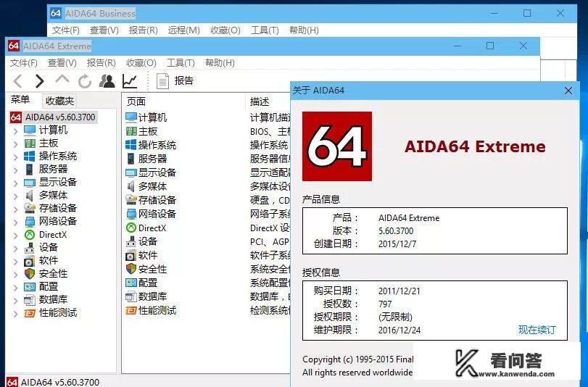Maximize the AIDA64 Business window

point(527,14)
